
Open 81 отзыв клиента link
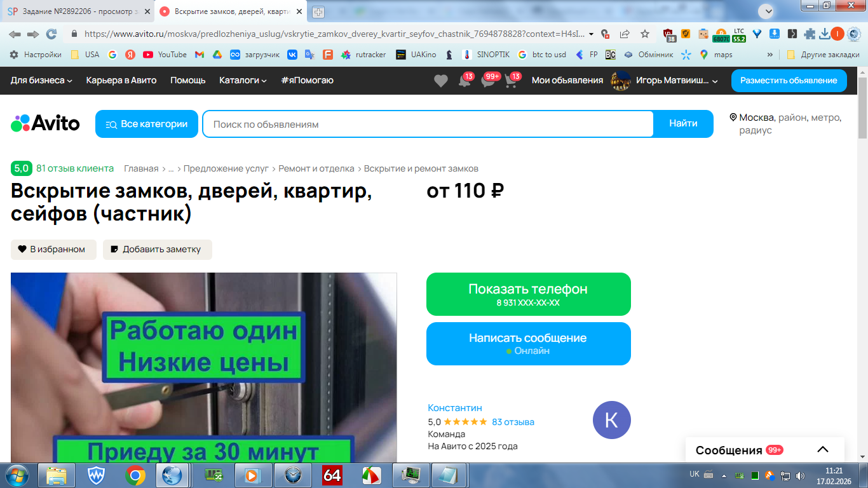75,168
